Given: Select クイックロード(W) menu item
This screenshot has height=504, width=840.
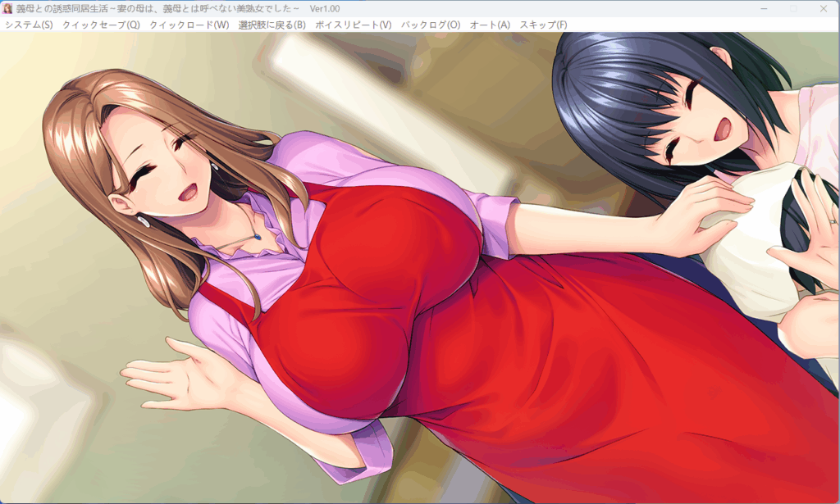Looking at the screenshot, I should click(189, 25).
